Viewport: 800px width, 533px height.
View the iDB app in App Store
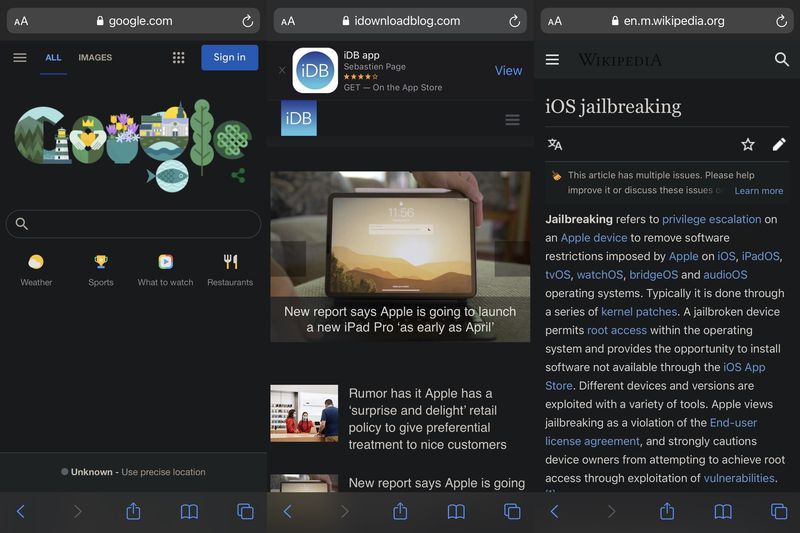[x=508, y=70]
